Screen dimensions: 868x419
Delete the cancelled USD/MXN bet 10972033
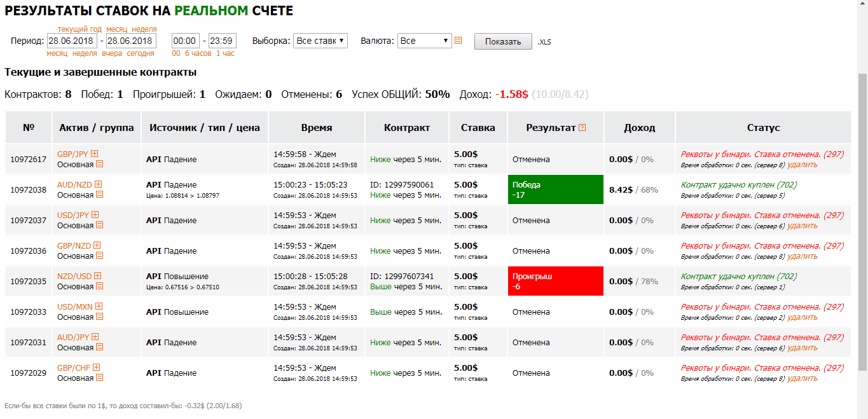(x=803, y=317)
